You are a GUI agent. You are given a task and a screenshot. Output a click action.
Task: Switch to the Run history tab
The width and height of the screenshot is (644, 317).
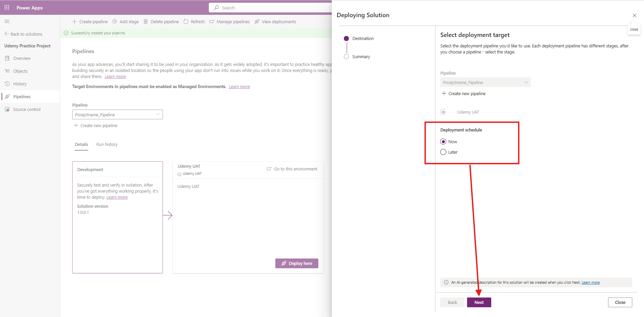click(107, 145)
